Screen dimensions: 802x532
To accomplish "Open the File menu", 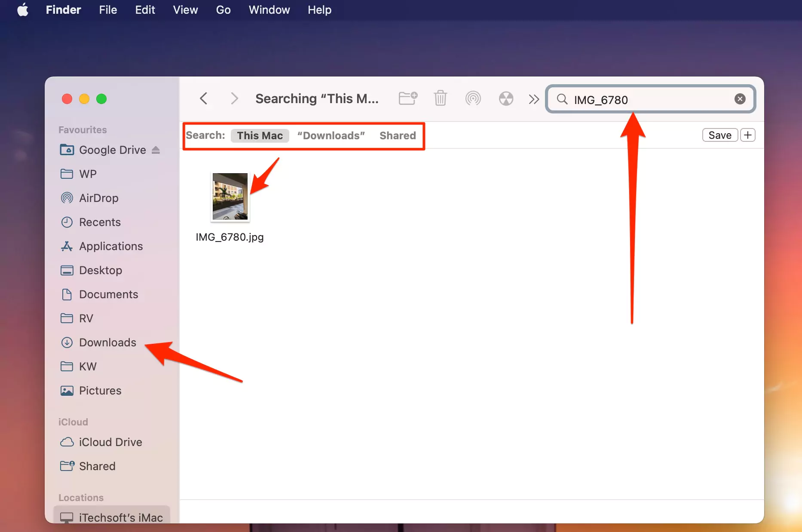I will point(108,9).
